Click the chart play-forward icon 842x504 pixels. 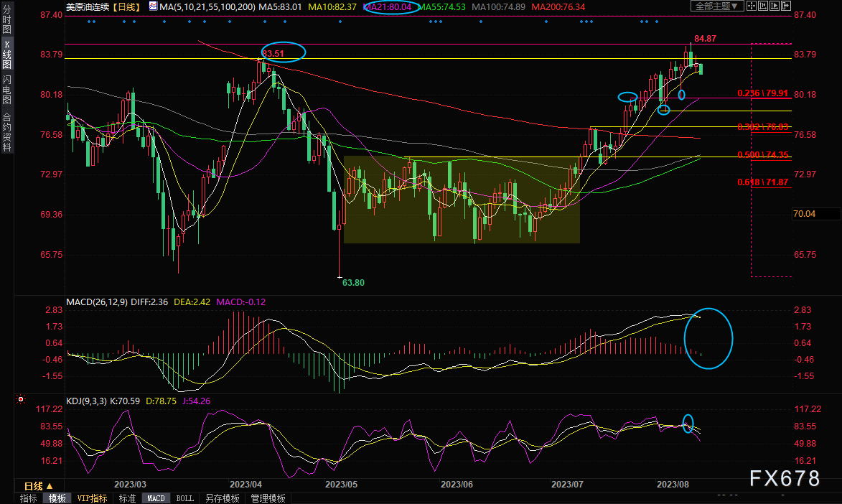[x=775, y=6]
